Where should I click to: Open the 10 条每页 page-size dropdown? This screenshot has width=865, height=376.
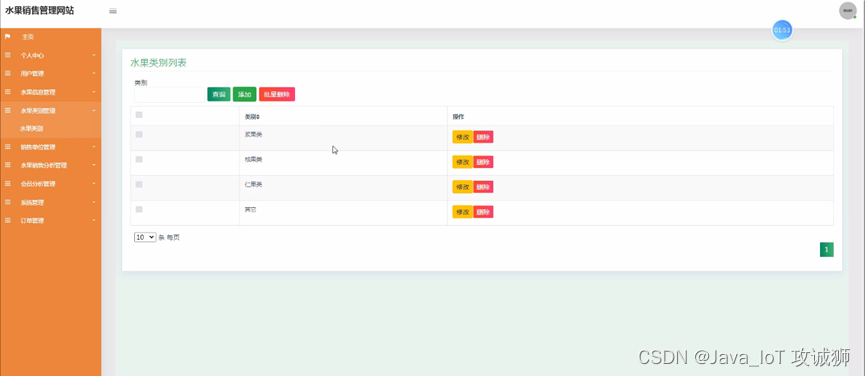[145, 237]
